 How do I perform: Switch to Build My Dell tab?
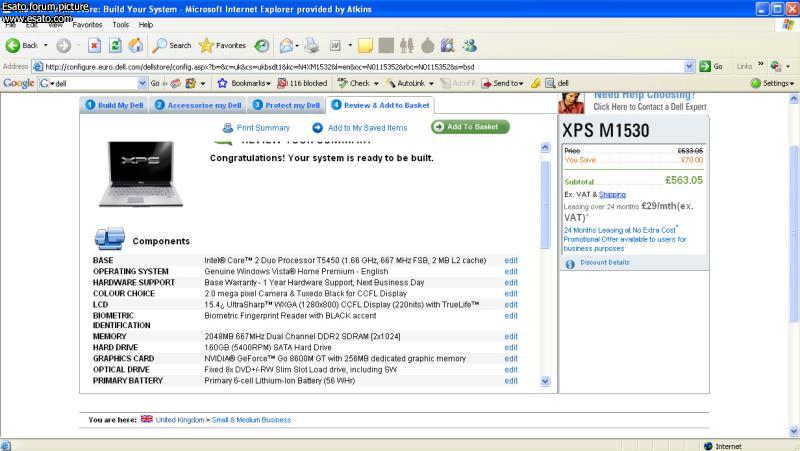[x=114, y=105]
